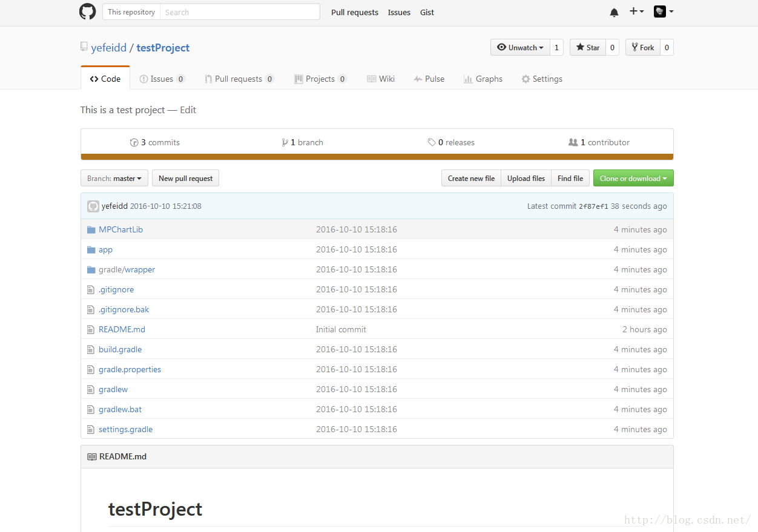
Task: Open the repository Settings tab
Action: [x=542, y=79]
